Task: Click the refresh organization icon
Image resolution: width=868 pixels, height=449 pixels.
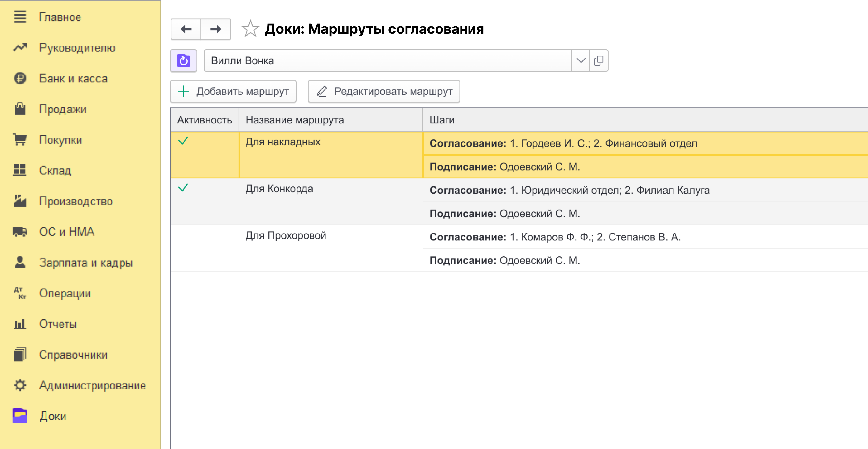Action: [184, 61]
